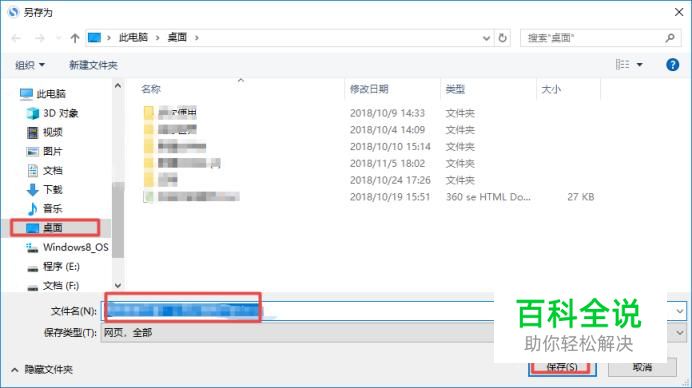Open 音乐 folder in the sidebar
The height and width of the screenshot is (388, 692).
pos(45,208)
